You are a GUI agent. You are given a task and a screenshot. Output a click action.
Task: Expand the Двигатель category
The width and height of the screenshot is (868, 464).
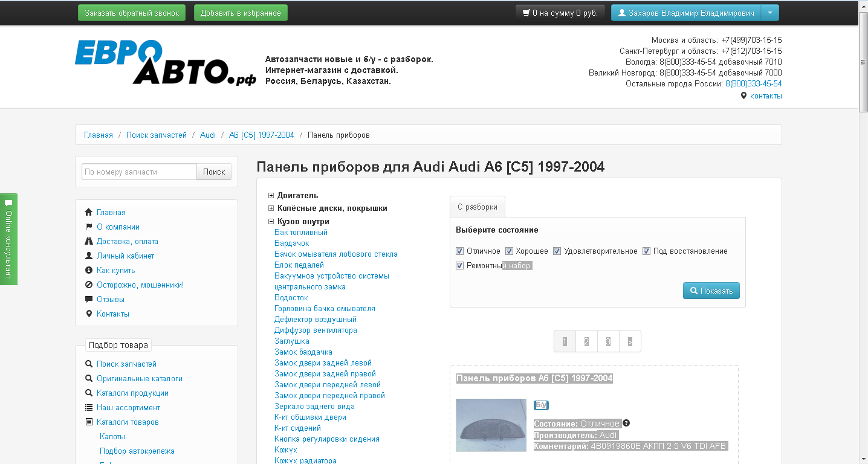(x=271, y=195)
